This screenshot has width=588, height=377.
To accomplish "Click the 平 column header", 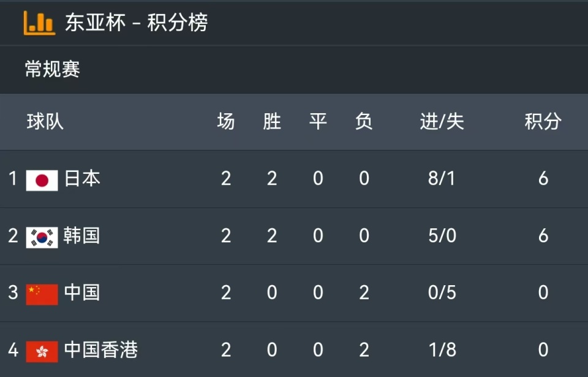I will pos(318,121).
